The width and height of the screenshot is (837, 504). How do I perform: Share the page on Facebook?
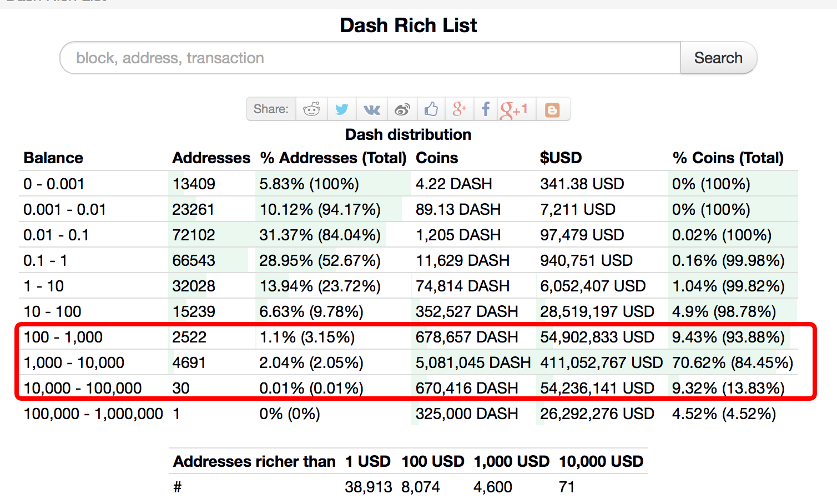tap(486, 109)
